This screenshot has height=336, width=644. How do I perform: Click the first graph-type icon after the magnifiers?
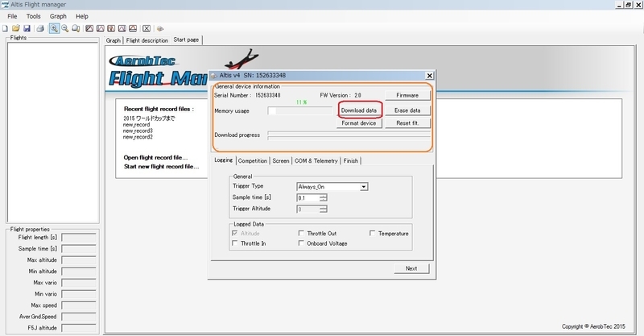(x=89, y=28)
